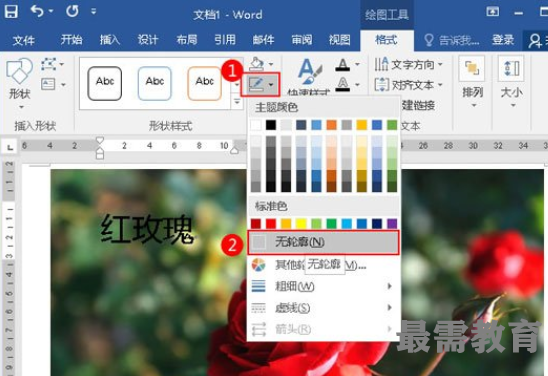548x376 pixels.
Task: Click the Shape Fill paint bucket icon
Action: coord(257,64)
